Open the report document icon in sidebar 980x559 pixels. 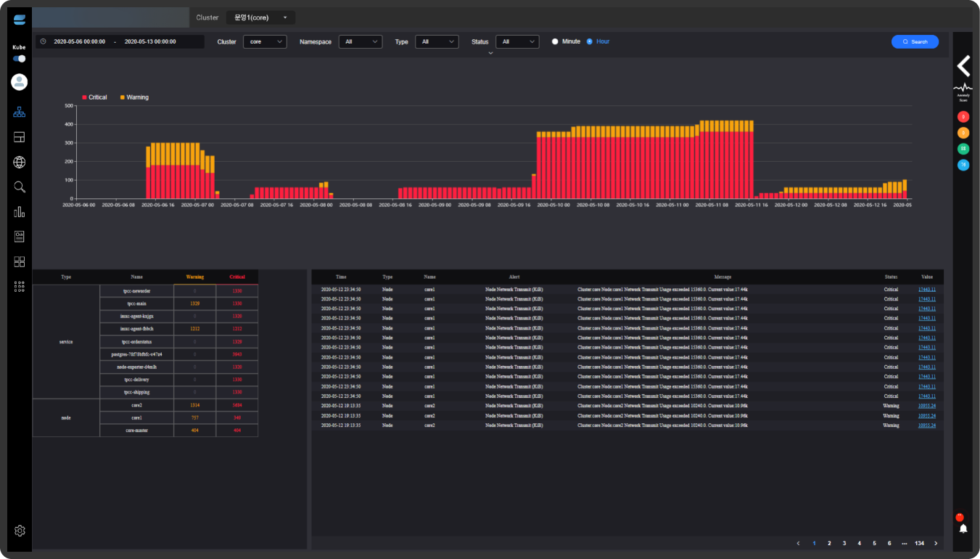point(20,237)
